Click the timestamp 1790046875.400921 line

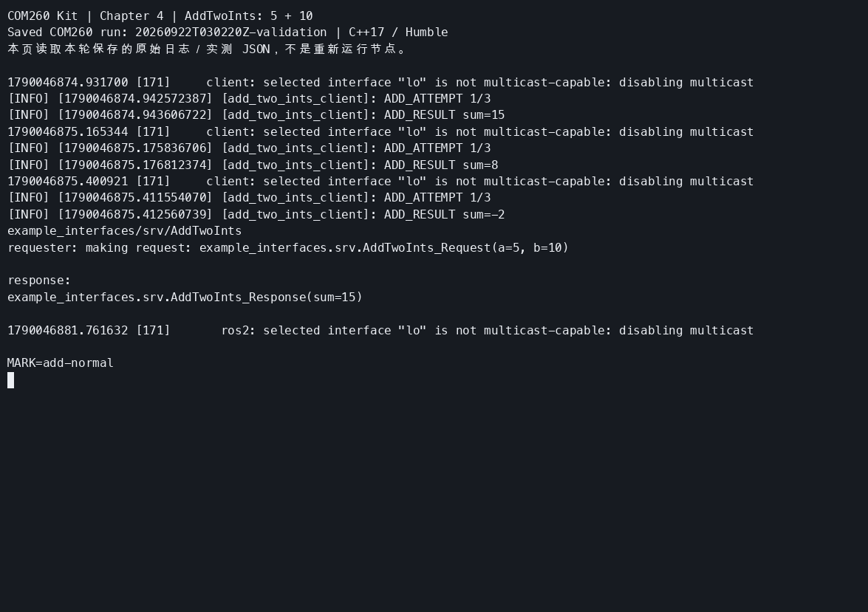[380, 182]
